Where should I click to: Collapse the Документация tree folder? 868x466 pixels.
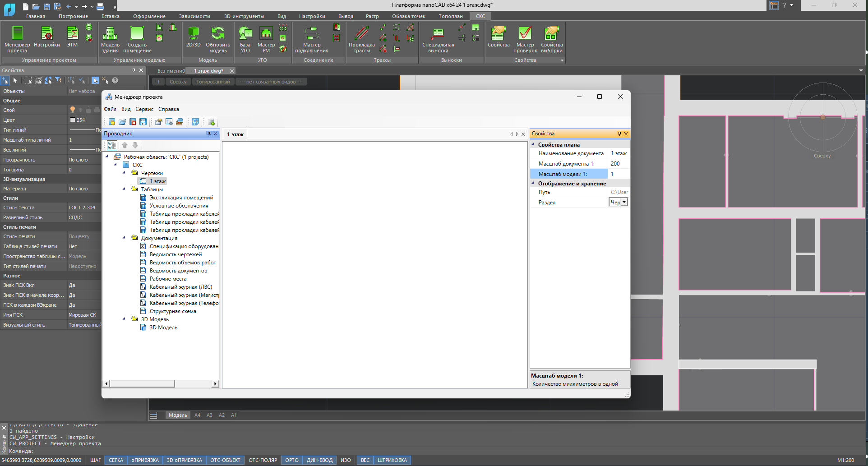tap(124, 238)
